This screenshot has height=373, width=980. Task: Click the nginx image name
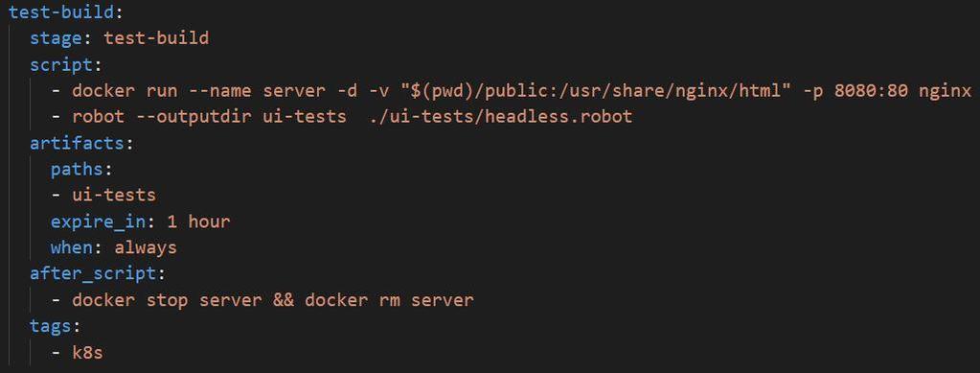945,91
